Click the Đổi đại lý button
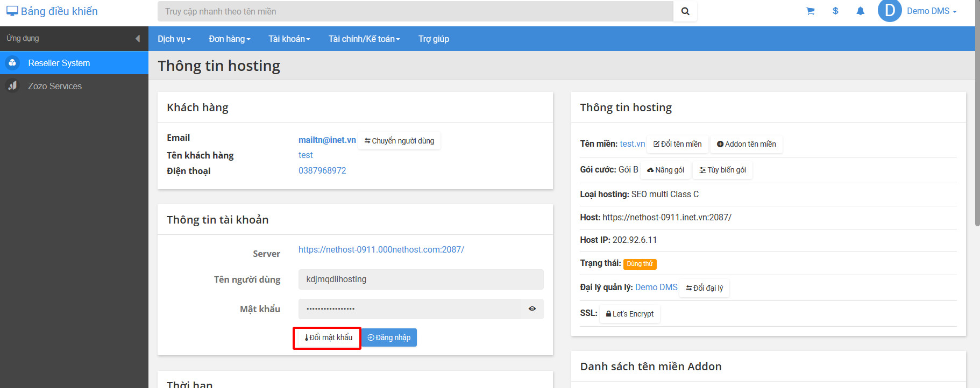Screen dimensions: 980x388 point(705,288)
